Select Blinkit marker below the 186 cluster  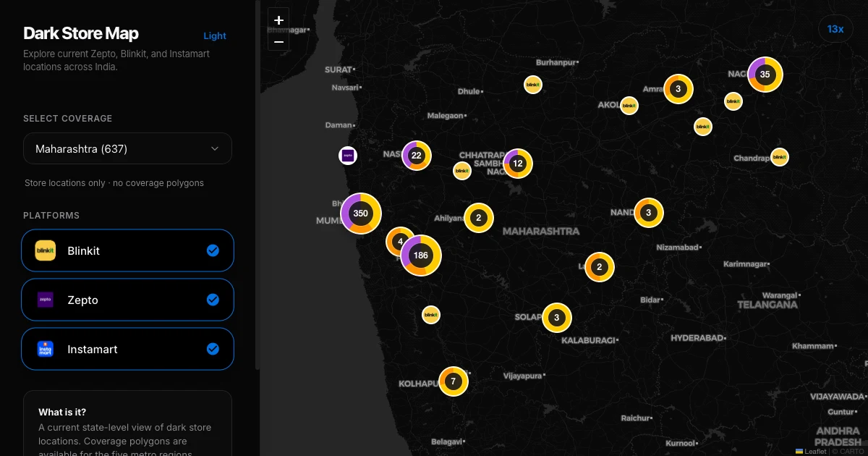431,315
